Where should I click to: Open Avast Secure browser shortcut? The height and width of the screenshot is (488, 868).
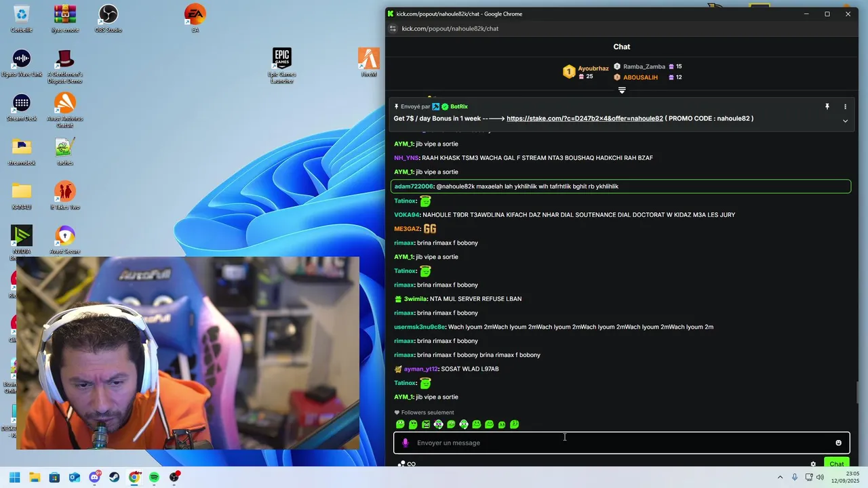coord(65,240)
